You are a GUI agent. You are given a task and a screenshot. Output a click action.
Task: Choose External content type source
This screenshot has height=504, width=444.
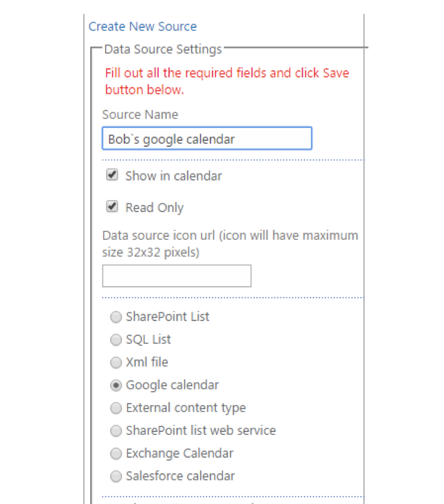coord(115,408)
